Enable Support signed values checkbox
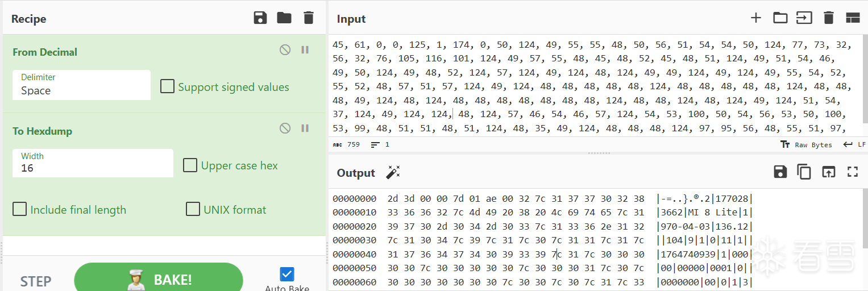The image size is (868, 291). tap(167, 86)
